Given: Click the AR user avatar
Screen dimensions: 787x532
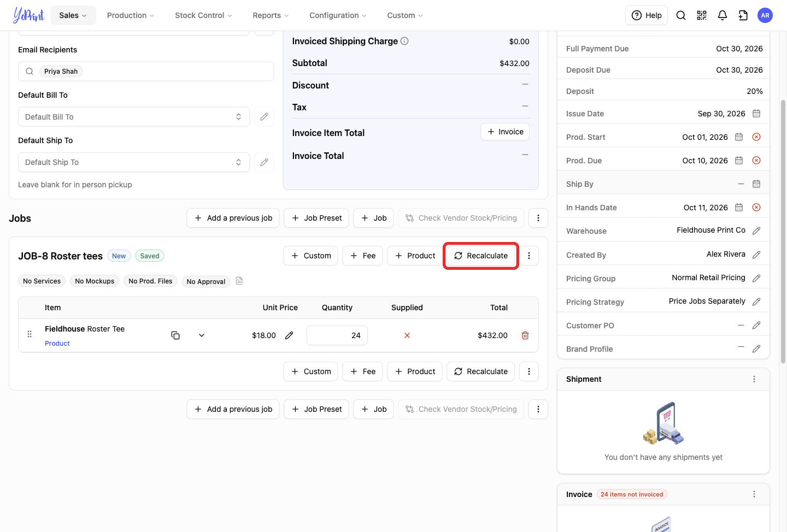Looking at the screenshot, I should coord(765,15).
